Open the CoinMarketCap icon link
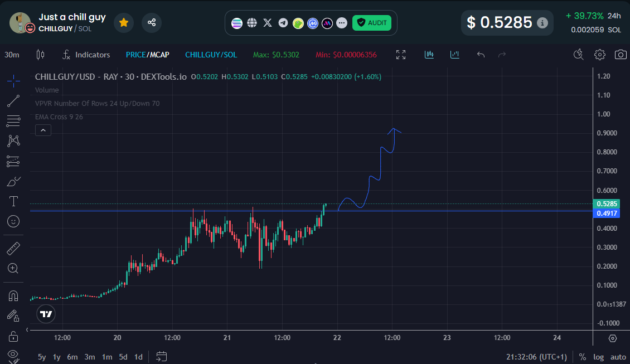The width and height of the screenshot is (630, 364). pos(313,23)
